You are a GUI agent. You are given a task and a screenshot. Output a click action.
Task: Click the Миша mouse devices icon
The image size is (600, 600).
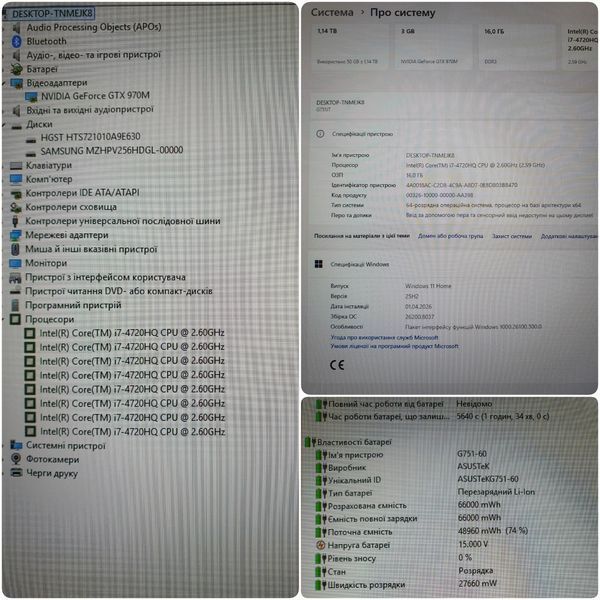(x=15, y=249)
